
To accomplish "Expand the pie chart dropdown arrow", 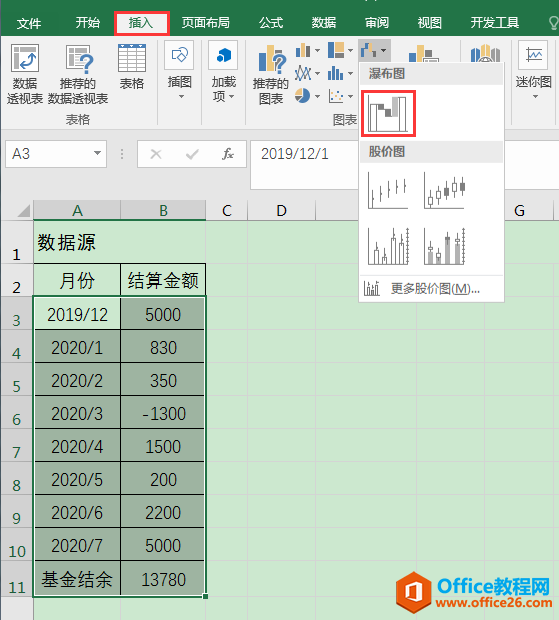I will click(317, 96).
